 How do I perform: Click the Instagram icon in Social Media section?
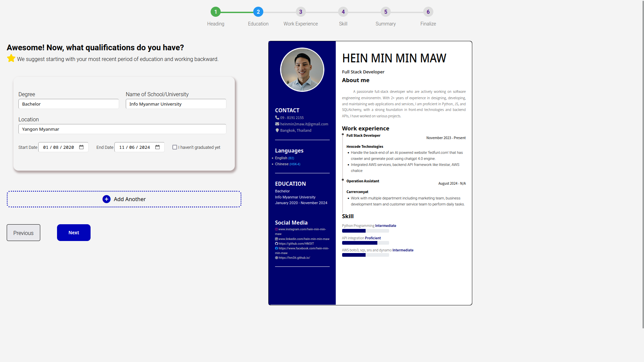click(276, 229)
